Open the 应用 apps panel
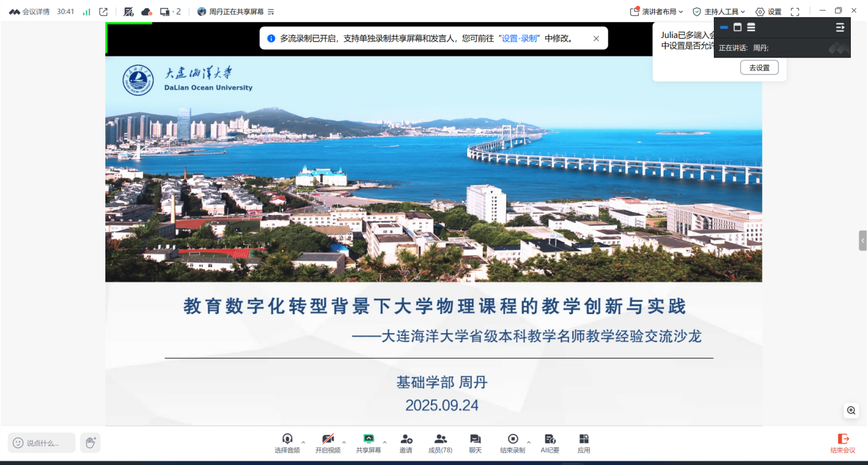The height and width of the screenshot is (465, 868). coord(584,443)
